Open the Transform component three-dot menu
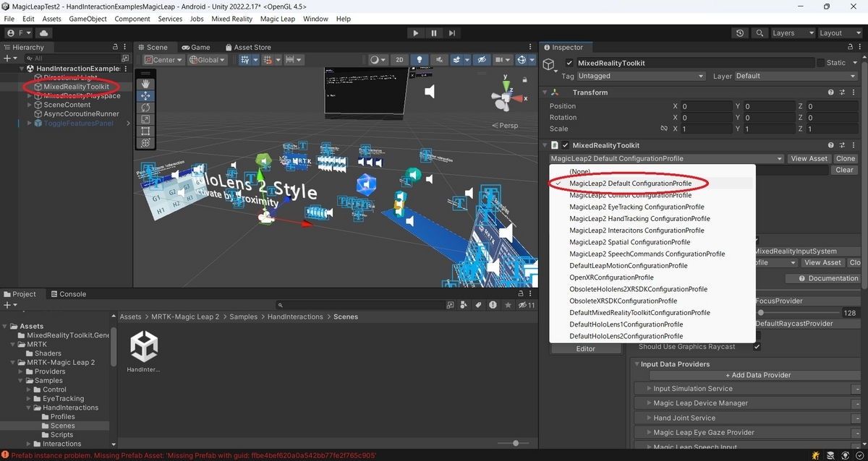The height and width of the screenshot is (461, 868). [855, 92]
